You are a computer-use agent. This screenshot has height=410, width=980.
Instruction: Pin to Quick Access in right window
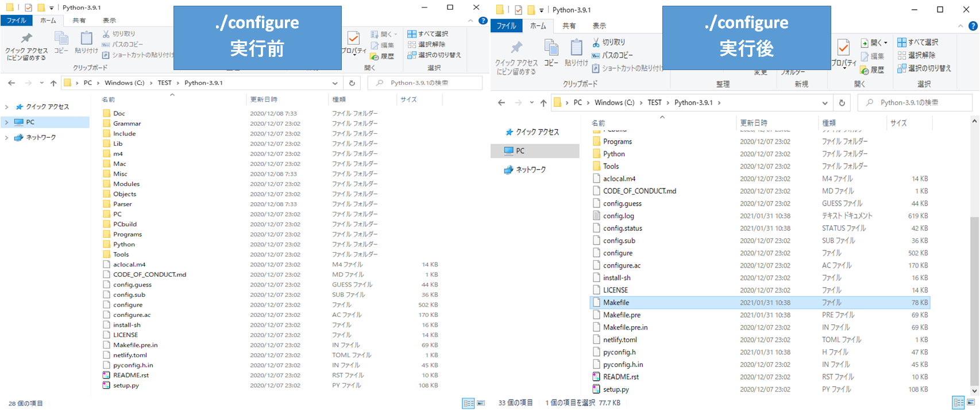click(x=516, y=57)
